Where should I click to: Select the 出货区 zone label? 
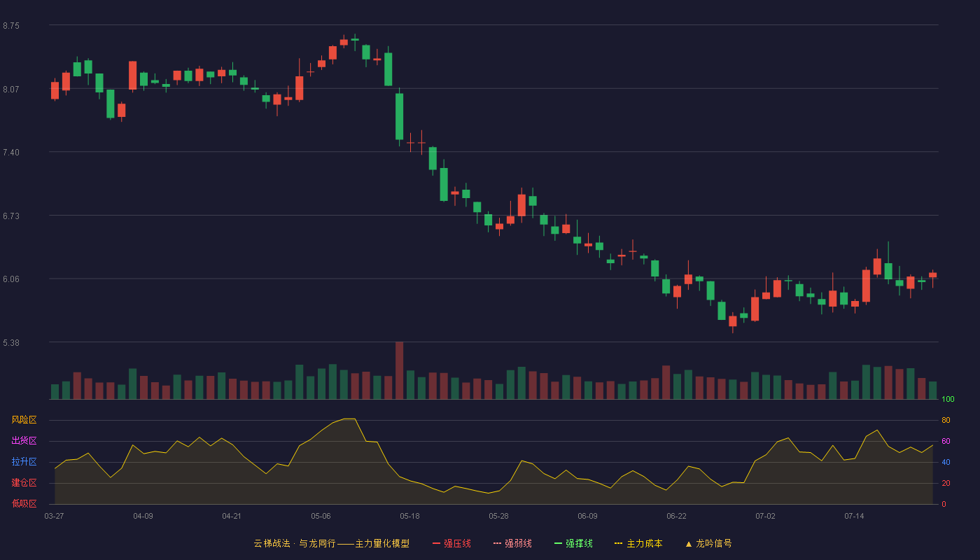(x=24, y=441)
